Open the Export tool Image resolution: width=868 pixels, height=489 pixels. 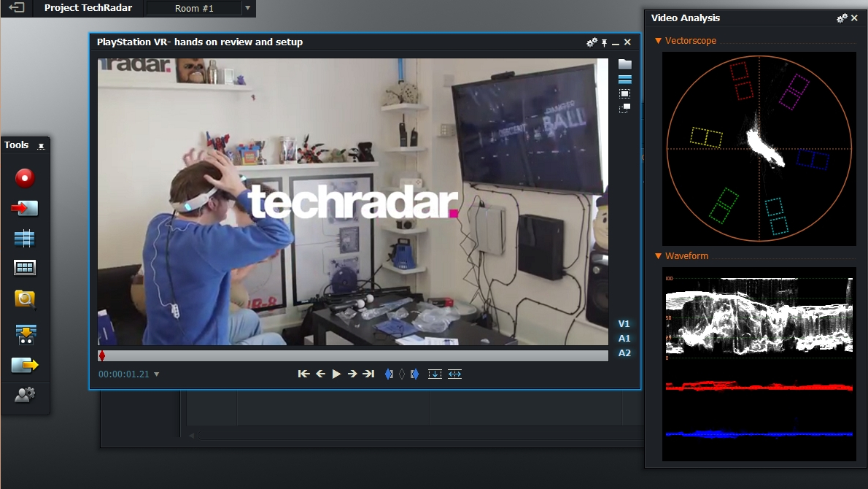(24, 365)
